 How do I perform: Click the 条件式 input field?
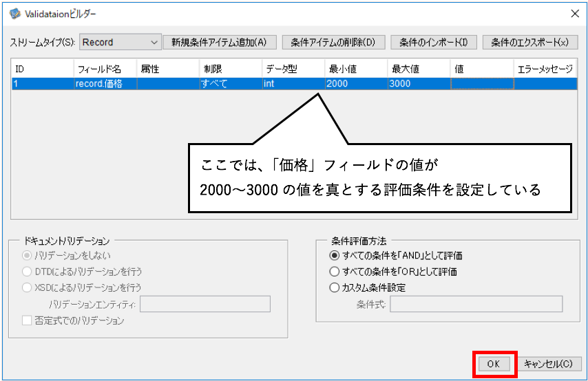476,304
